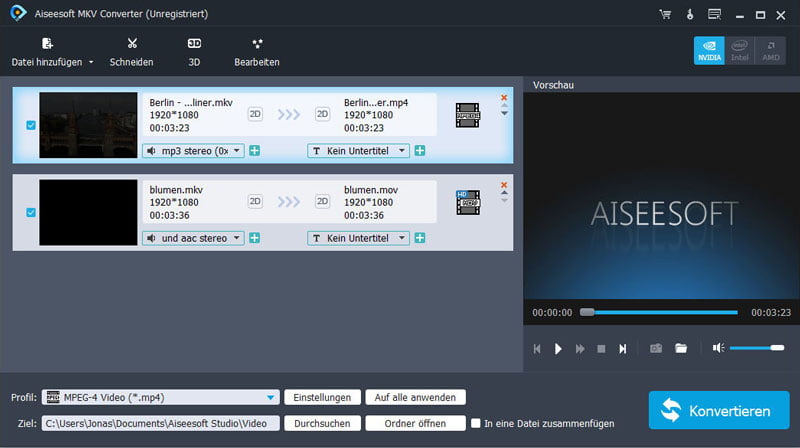This screenshot has width=800, height=448.
Task: Enable In eine Datei zusammenfügen checkbox
Action: (476, 424)
